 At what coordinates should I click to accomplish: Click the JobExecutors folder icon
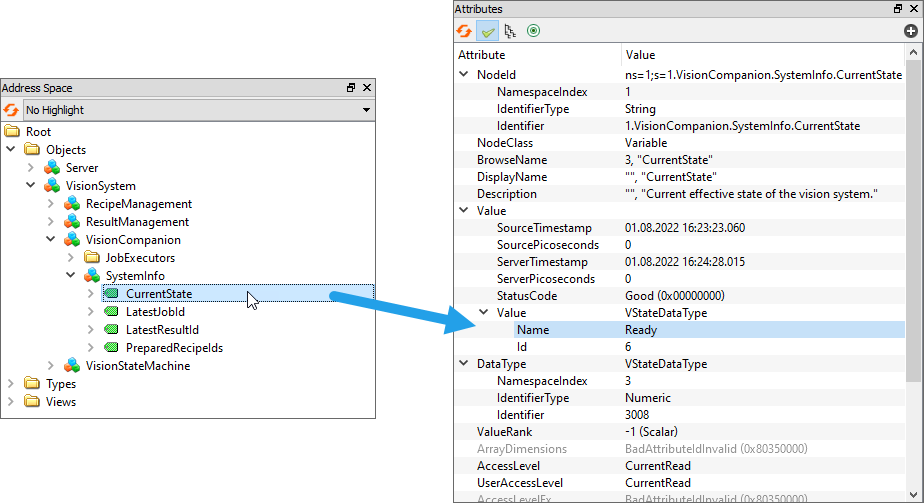coord(91,258)
